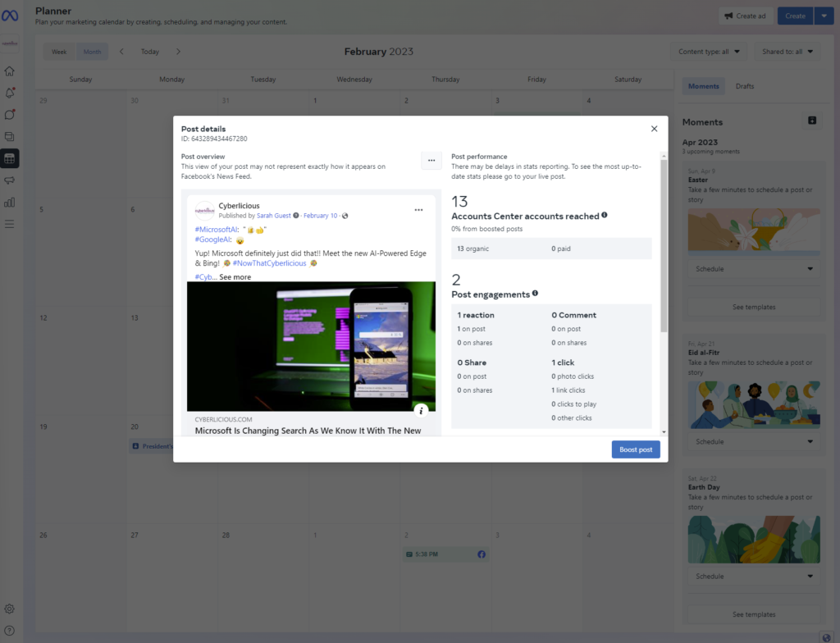The width and height of the screenshot is (840, 643).
Task: Click info icon next to accounts reached
Action: point(605,215)
